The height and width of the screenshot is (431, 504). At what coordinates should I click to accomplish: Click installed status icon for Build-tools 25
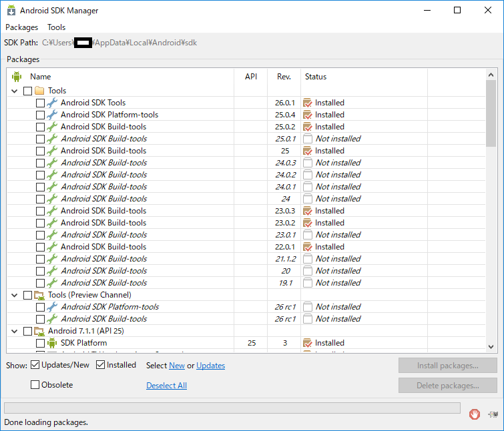[308, 151]
